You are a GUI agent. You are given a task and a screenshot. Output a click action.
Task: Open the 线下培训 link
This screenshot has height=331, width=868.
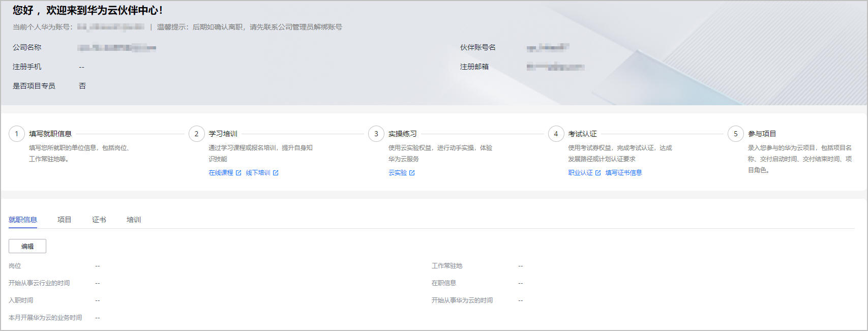[x=258, y=173]
